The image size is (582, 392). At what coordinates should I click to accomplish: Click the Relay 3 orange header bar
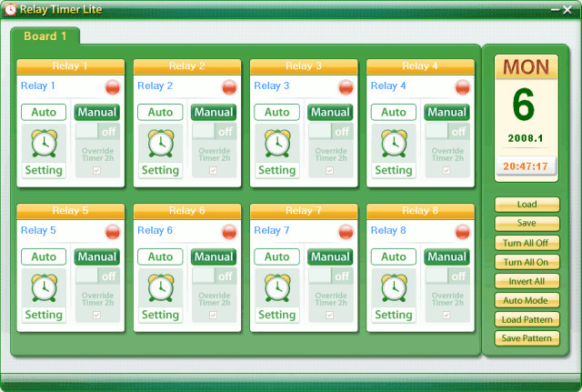pos(304,66)
